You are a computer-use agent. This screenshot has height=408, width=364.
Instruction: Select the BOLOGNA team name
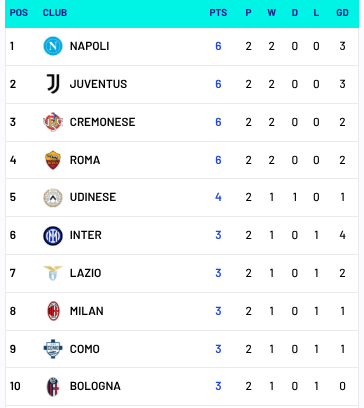click(95, 386)
